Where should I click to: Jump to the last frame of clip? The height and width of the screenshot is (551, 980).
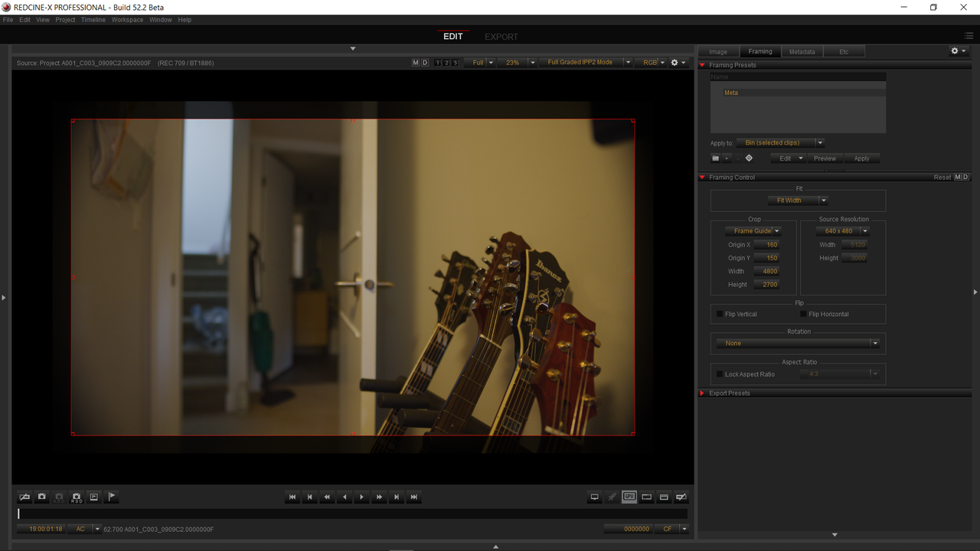(414, 497)
